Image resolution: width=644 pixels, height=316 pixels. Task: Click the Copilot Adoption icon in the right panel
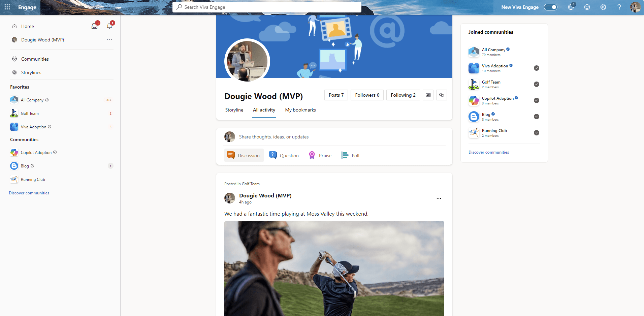coord(474,100)
